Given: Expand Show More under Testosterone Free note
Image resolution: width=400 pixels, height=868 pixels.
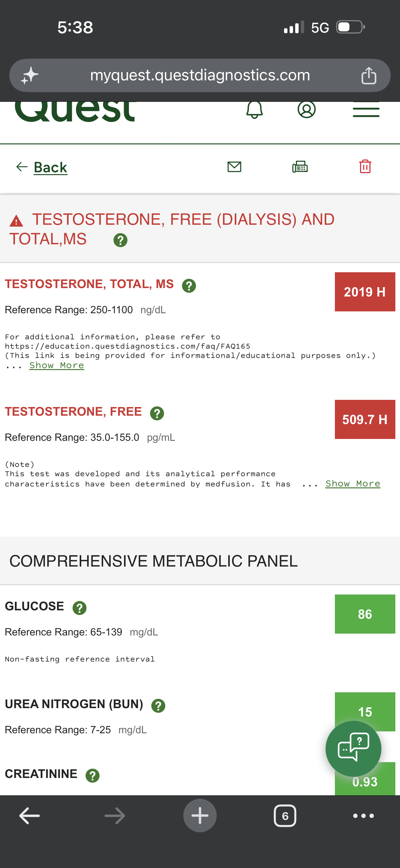Looking at the screenshot, I should [353, 484].
